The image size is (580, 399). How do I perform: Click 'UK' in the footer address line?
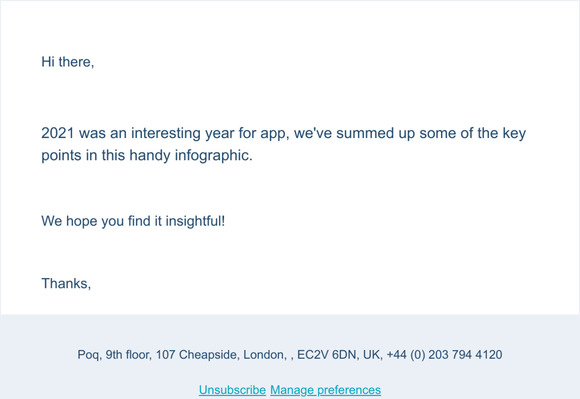click(371, 355)
